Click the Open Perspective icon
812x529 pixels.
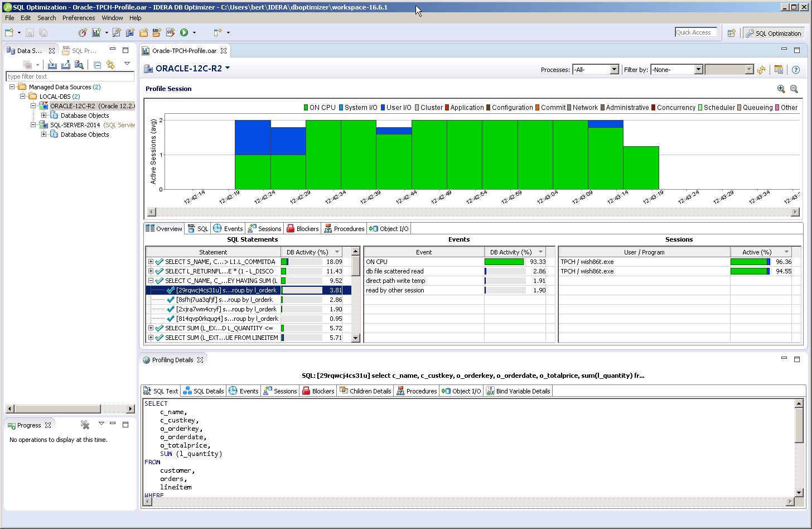click(731, 33)
